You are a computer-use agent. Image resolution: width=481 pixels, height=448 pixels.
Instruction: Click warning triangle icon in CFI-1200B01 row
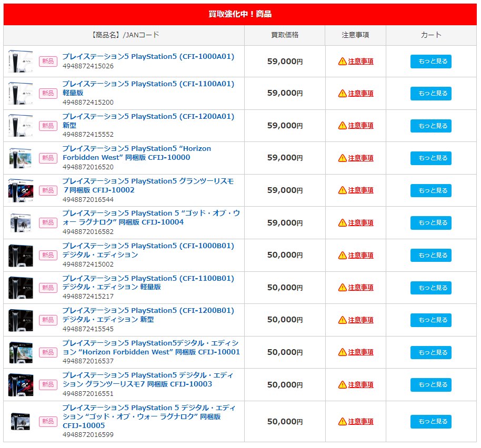343,320
